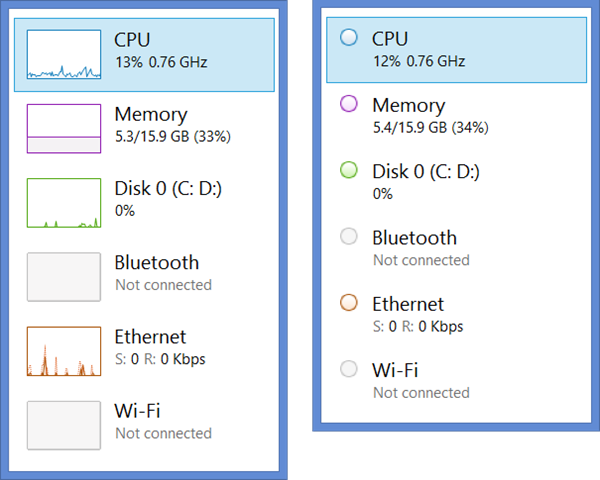Viewport: 600px width, 480px height.
Task: Click Bluetooth label in the graph list
Action: (157, 263)
